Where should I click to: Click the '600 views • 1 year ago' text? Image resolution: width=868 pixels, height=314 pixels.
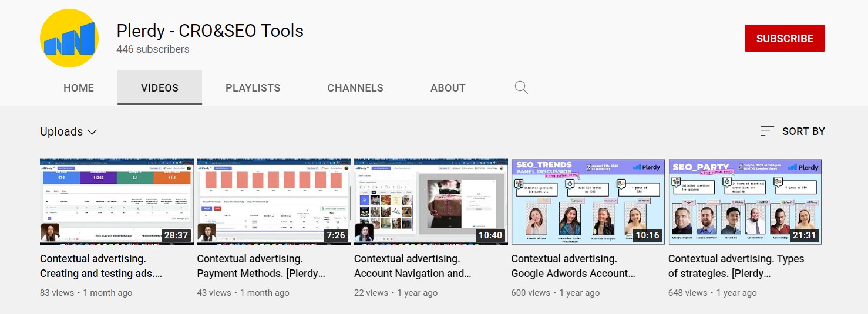[556, 292]
